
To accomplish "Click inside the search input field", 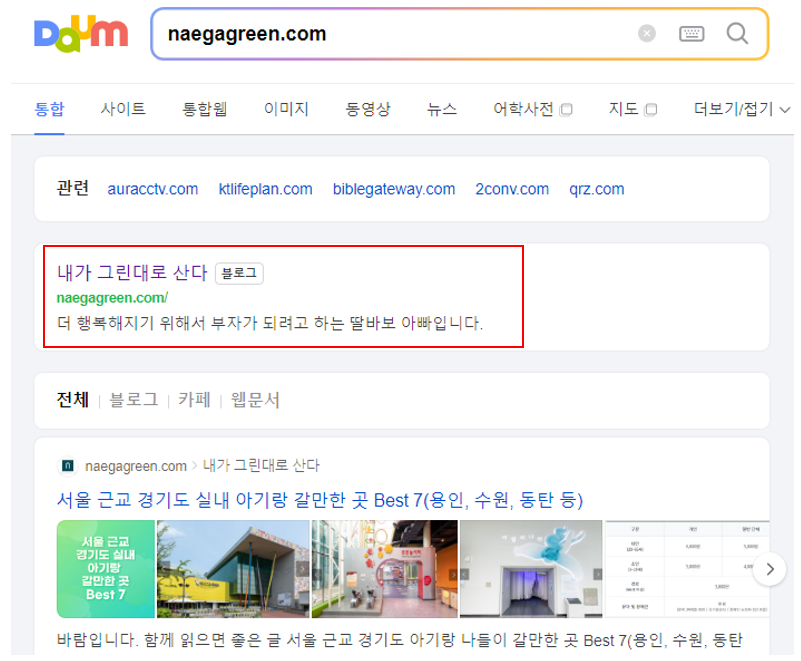I will coord(400,35).
